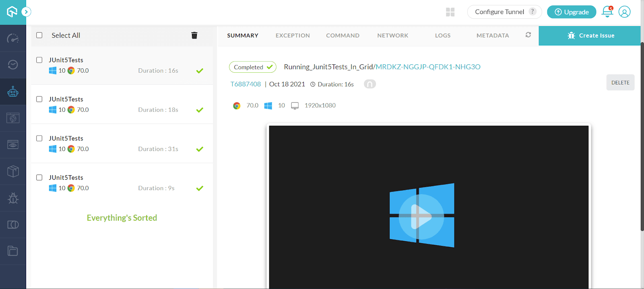Click the Create Issue button
This screenshot has width=644, height=289.
590,35
